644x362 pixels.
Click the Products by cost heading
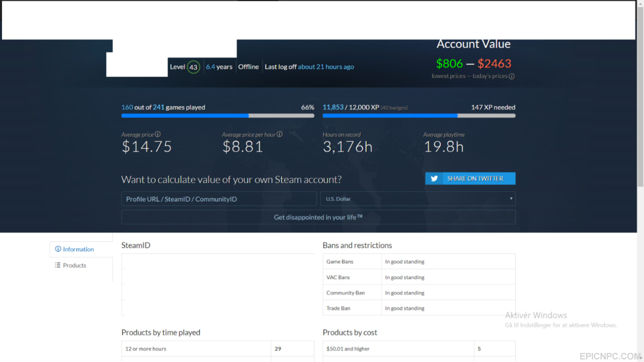350,332
